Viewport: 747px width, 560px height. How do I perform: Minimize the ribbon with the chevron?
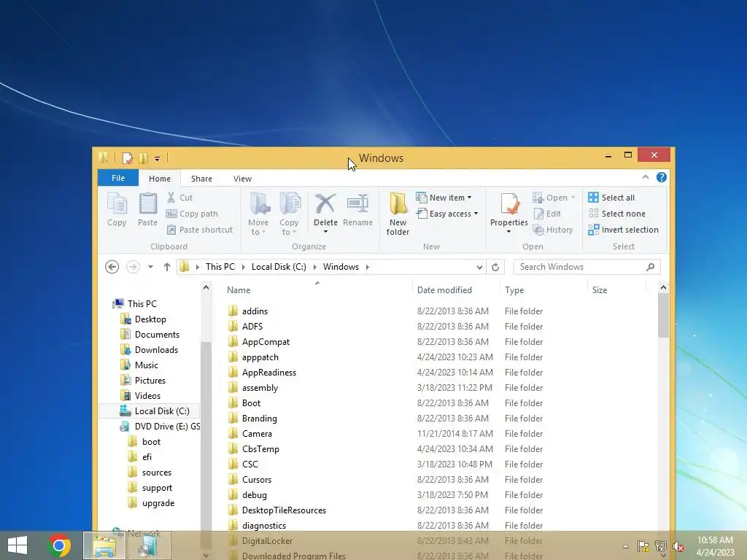[x=646, y=177]
